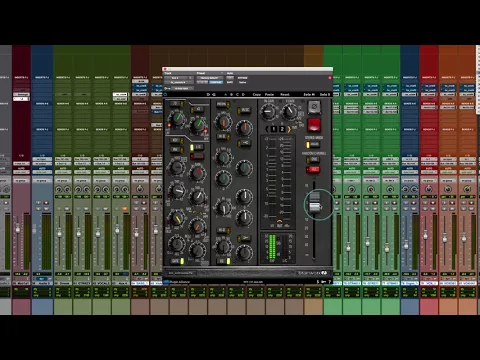Select settings bank C in plugin toolbar
This screenshot has height=360, width=480.
(x=237, y=95)
